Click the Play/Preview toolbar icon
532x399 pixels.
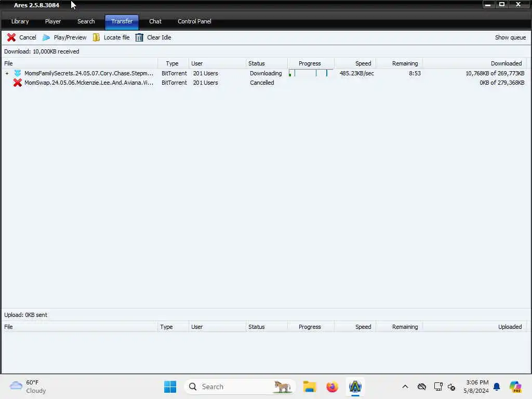pyautogui.click(x=46, y=37)
